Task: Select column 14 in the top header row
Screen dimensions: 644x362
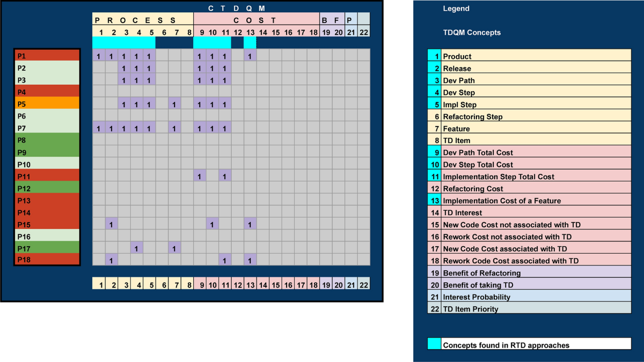Action: coord(263,32)
